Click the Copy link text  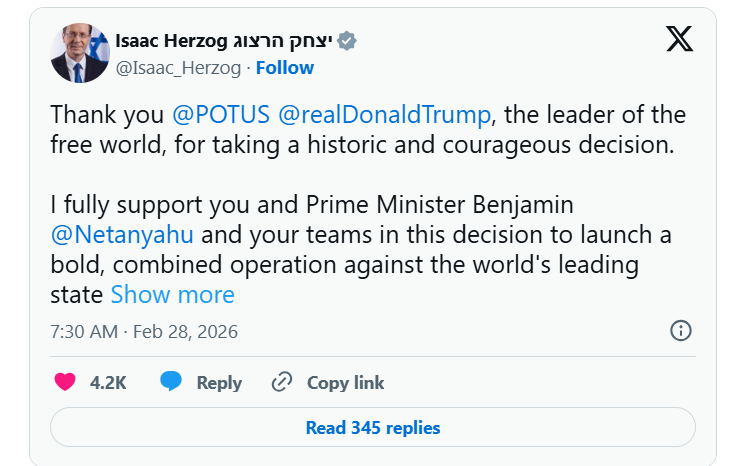345,382
